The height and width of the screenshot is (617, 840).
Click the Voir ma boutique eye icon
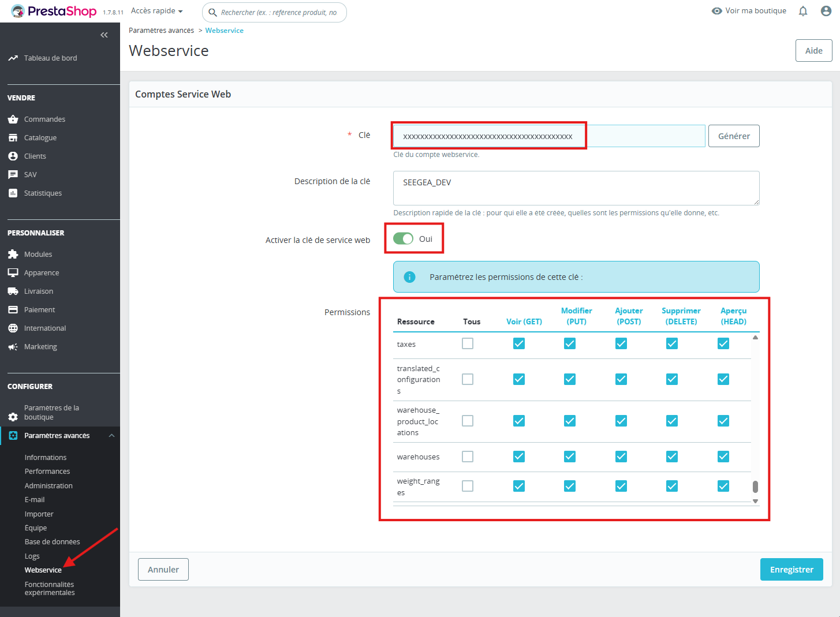pyautogui.click(x=716, y=10)
